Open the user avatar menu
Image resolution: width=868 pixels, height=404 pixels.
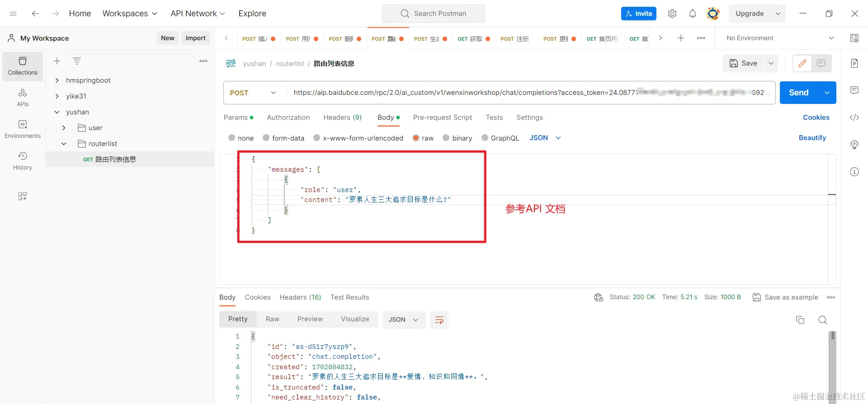713,14
